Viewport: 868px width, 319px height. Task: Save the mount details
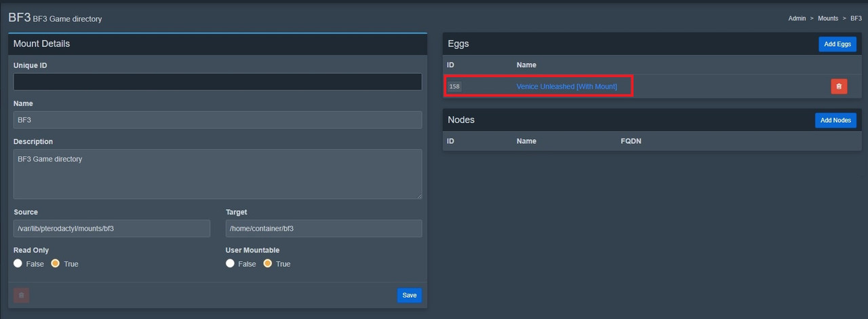pyautogui.click(x=410, y=295)
